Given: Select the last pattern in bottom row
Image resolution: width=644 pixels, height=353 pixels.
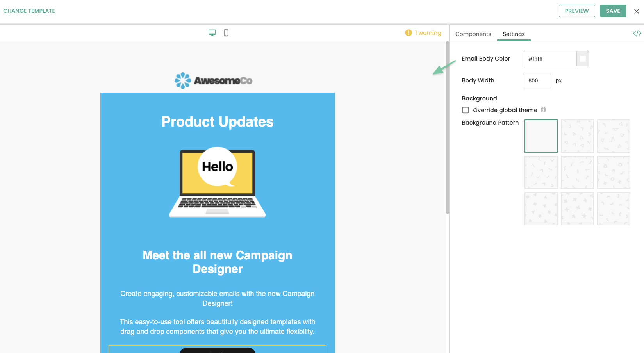Looking at the screenshot, I should (614, 209).
